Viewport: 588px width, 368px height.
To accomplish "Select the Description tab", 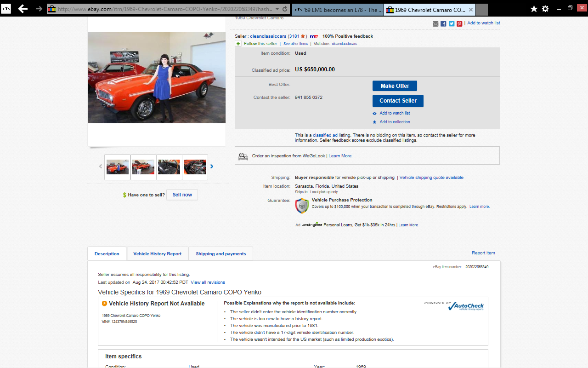I will (107, 254).
